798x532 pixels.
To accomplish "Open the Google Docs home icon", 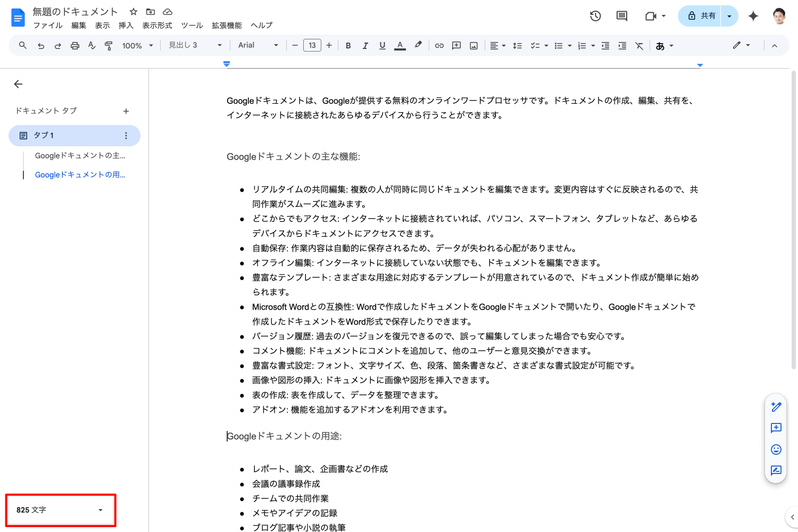I will tap(18, 18).
